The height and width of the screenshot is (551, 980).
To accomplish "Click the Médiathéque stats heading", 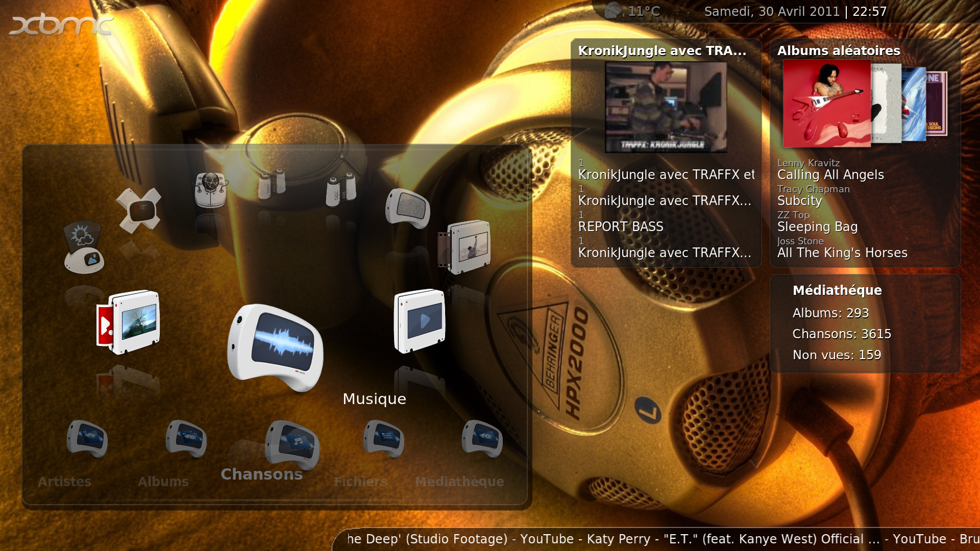I will point(837,290).
